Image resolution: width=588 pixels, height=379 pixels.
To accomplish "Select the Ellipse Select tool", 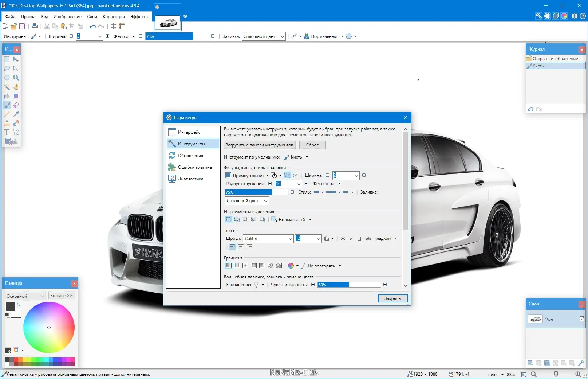I will 7,78.
